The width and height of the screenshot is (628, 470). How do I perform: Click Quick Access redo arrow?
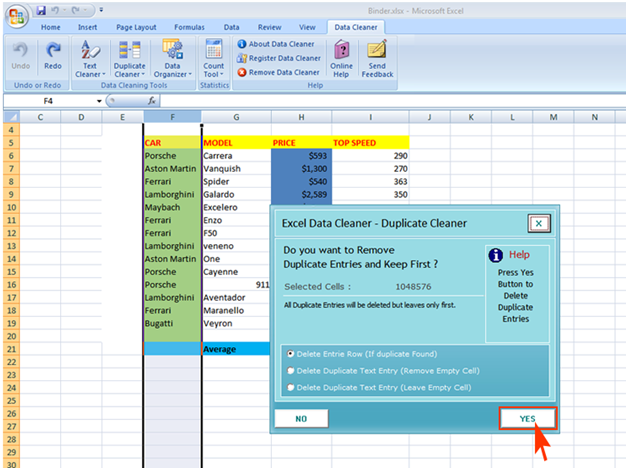coord(75,10)
